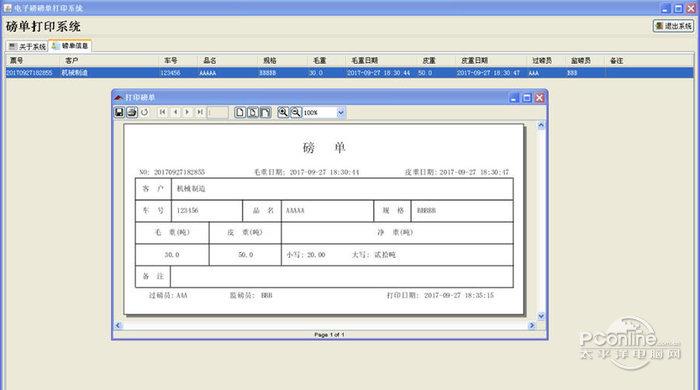The width and height of the screenshot is (700, 390).
Task: Sort by the 客户 column header
Action: click(x=109, y=60)
